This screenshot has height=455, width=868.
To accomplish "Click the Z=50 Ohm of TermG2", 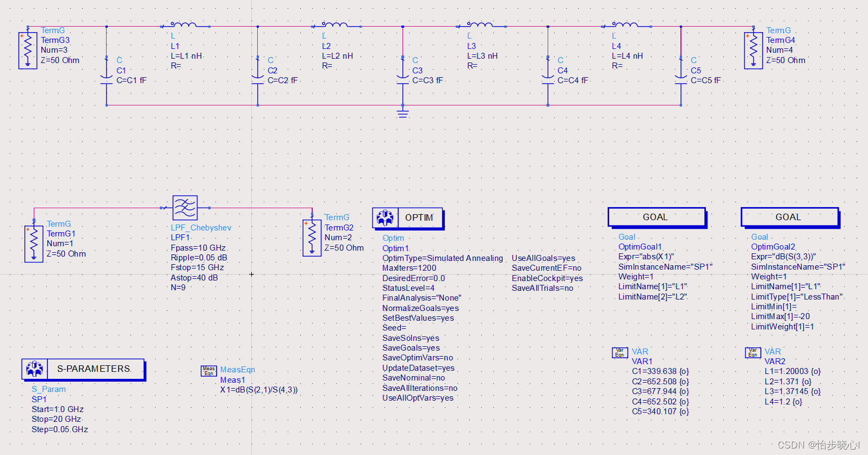I will tap(344, 248).
